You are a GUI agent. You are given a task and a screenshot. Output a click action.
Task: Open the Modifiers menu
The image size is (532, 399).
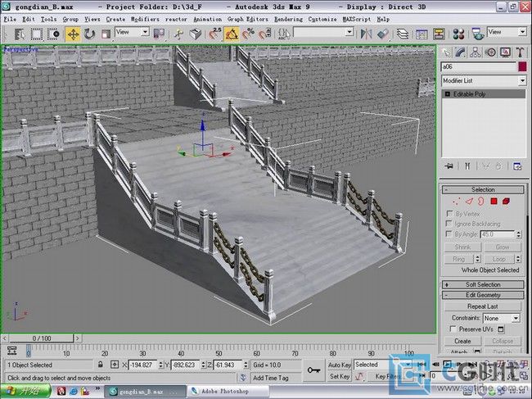point(145,20)
